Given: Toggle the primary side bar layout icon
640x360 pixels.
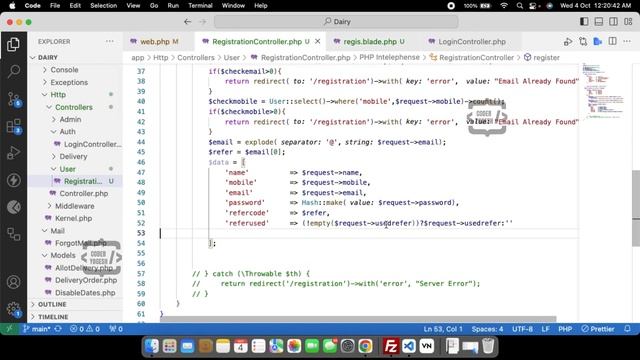Looking at the screenshot, I should 584,22.
